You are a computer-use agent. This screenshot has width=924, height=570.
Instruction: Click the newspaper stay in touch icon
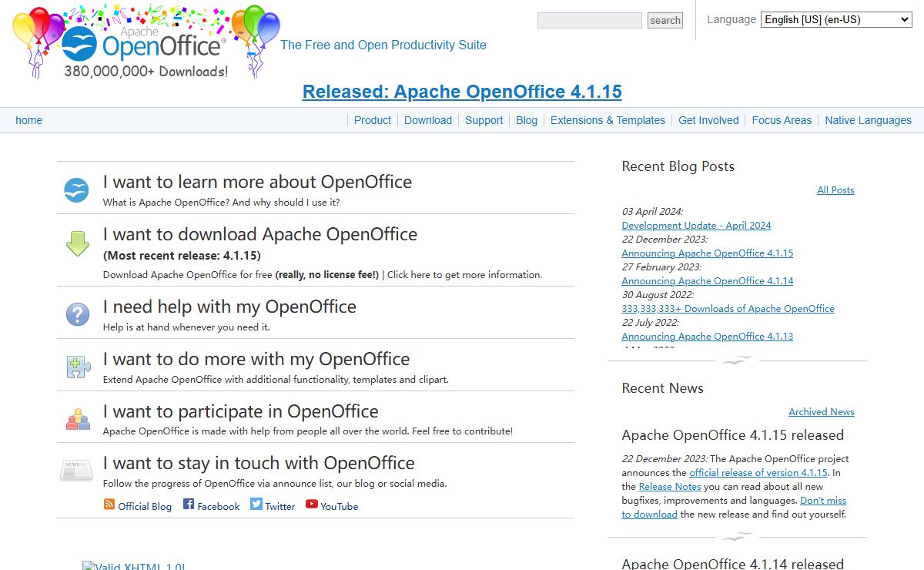76,470
